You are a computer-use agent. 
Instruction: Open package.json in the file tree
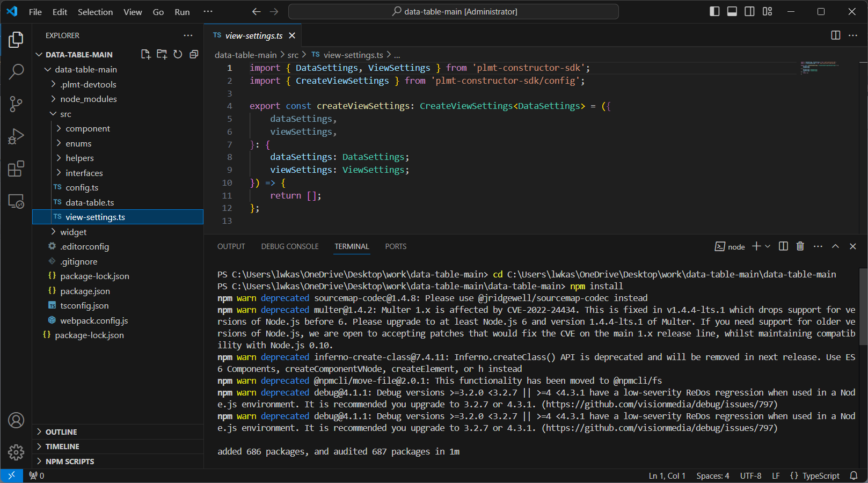click(85, 291)
